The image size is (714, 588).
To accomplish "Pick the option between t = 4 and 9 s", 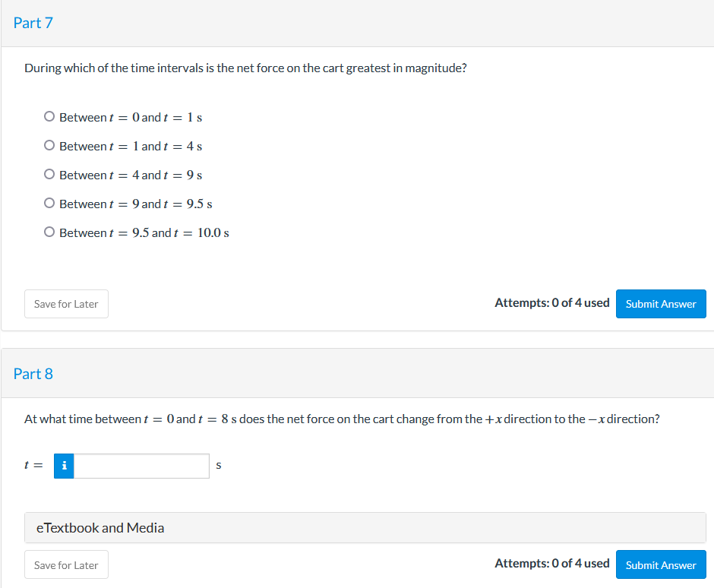I will tap(49, 175).
